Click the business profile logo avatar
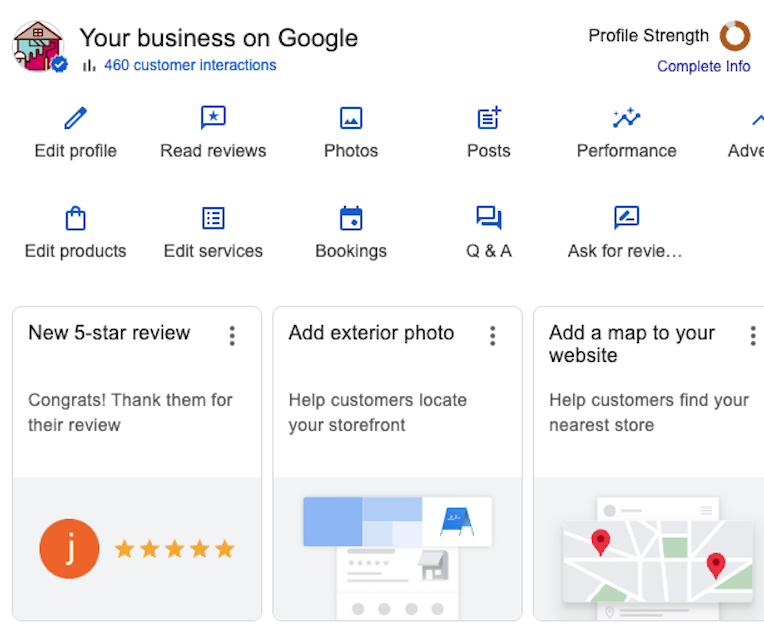The image size is (764, 634). [x=38, y=46]
